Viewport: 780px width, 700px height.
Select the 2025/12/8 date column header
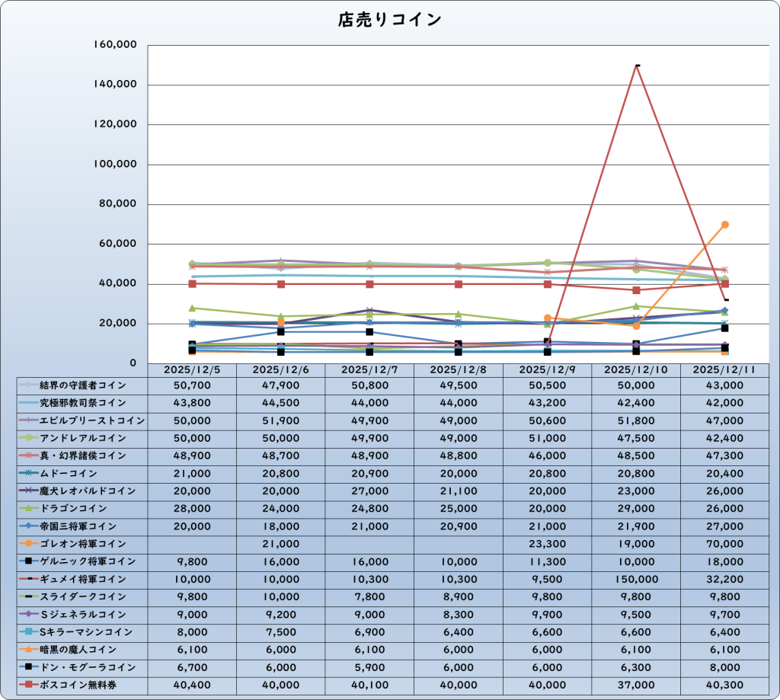(458, 369)
